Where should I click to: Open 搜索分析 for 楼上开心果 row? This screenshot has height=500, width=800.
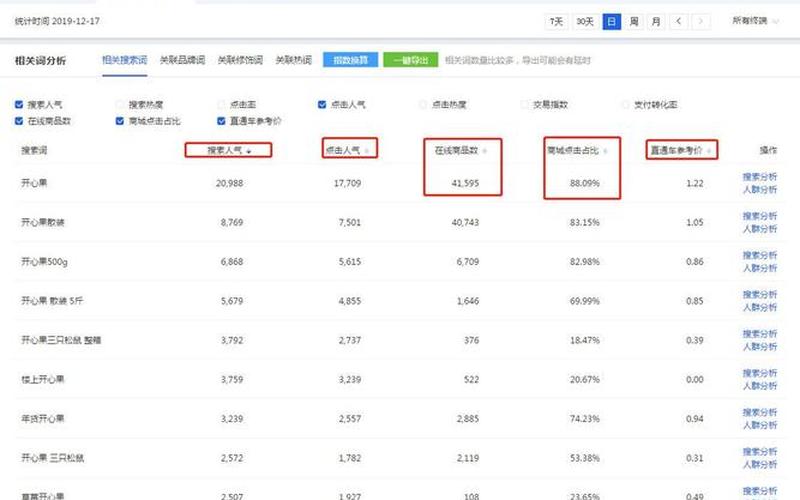coord(760,373)
